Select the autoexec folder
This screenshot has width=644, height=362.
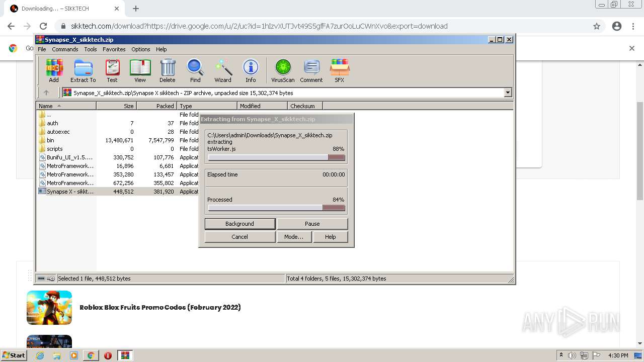tap(58, 132)
